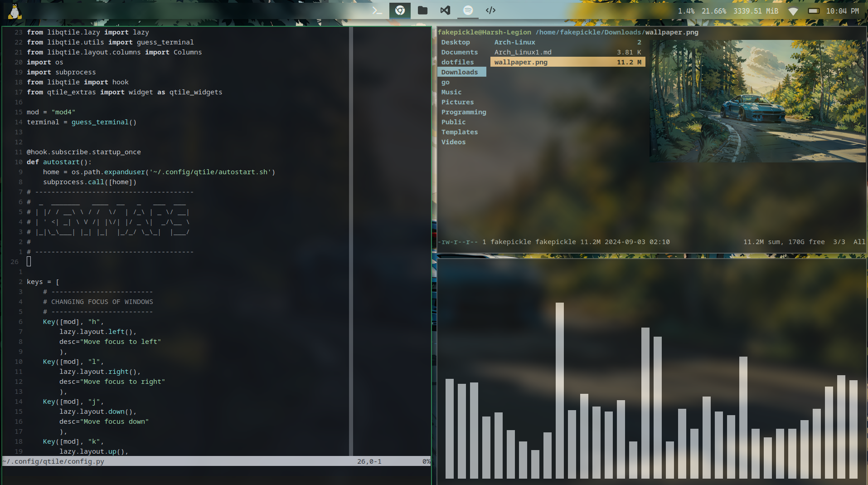Viewport: 868px width, 485px height.
Task: Select the Videos folder in ranger
Action: 453,142
